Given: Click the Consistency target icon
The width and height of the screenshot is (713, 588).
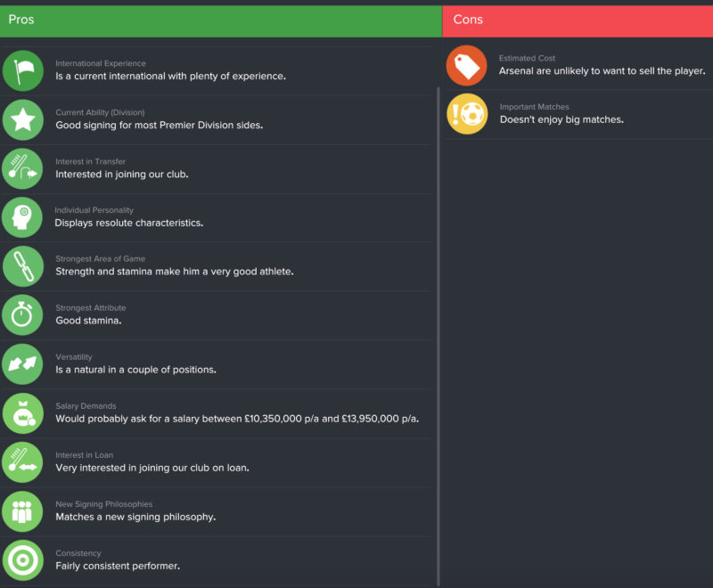Looking at the screenshot, I should (x=23, y=560).
